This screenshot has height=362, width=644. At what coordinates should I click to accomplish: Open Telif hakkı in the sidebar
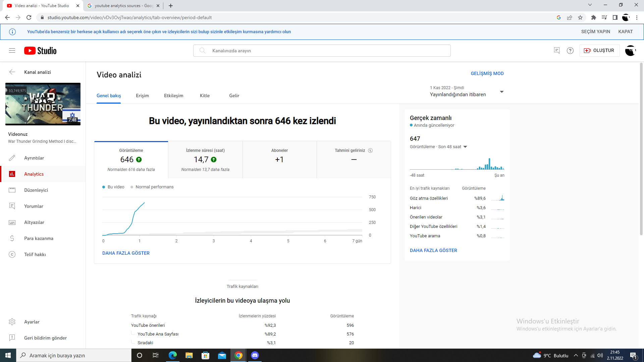click(43, 254)
